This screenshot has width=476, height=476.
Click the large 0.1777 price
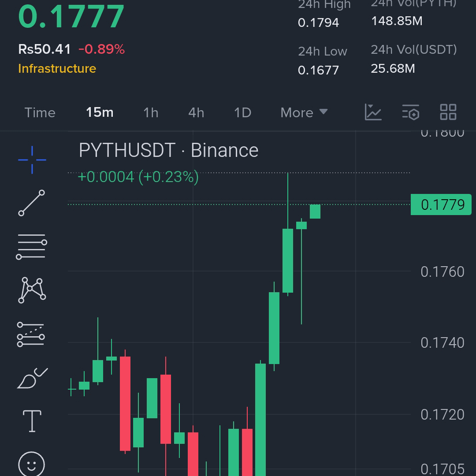pyautogui.click(x=71, y=16)
